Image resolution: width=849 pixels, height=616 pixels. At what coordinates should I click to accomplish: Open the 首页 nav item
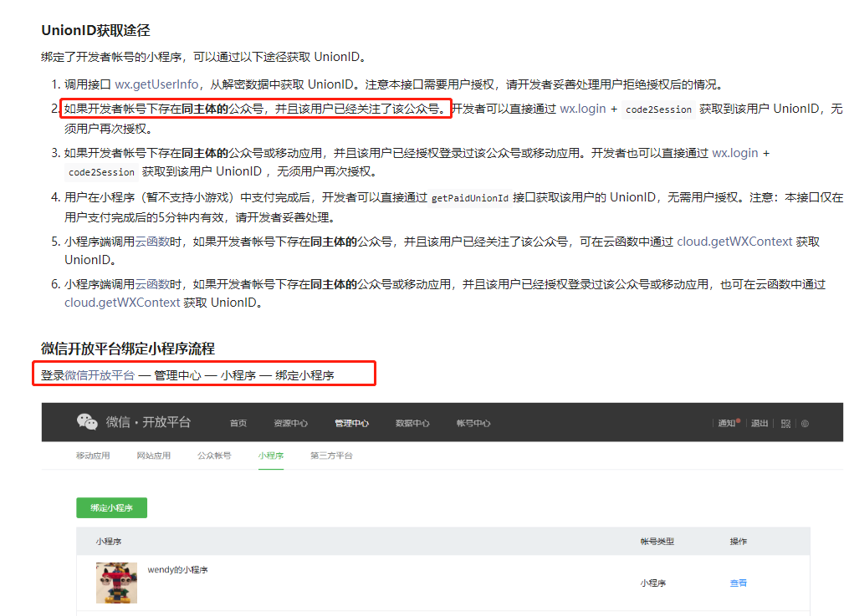point(238,423)
